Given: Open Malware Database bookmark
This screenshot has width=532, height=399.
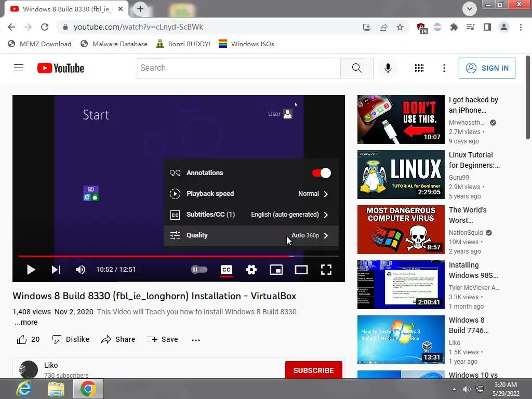Looking at the screenshot, I should (x=114, y=44).
